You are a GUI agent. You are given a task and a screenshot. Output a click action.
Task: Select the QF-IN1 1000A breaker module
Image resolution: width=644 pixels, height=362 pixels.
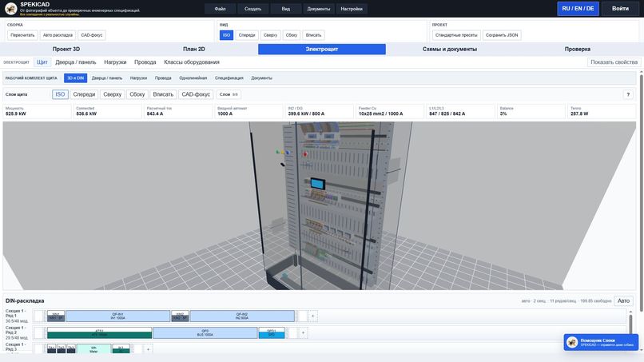118,316
